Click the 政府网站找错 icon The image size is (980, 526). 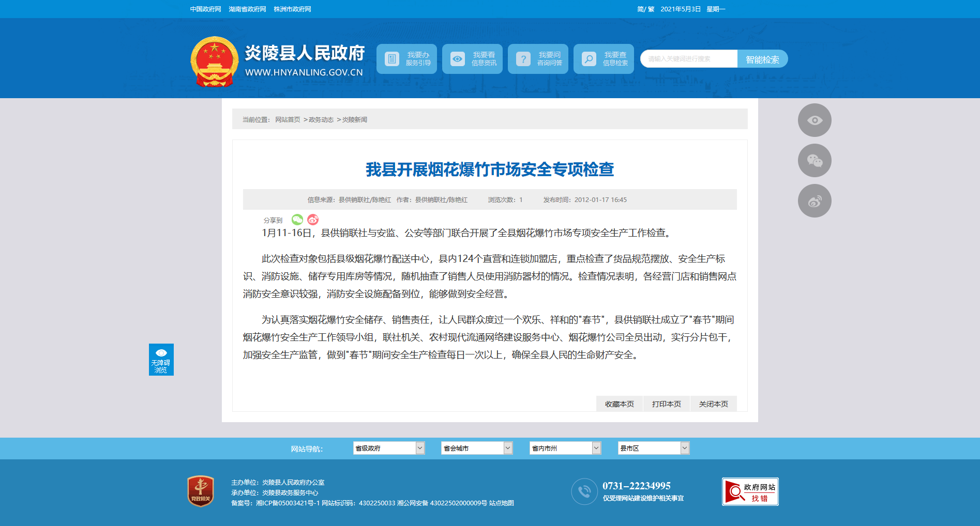coord(750,491)
